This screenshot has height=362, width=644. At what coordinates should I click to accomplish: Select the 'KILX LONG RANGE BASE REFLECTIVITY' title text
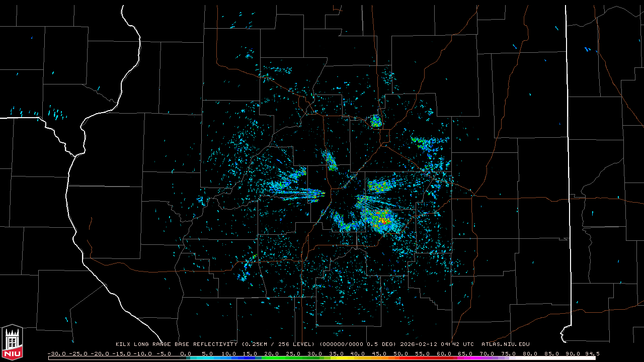(x=176, y=344)
